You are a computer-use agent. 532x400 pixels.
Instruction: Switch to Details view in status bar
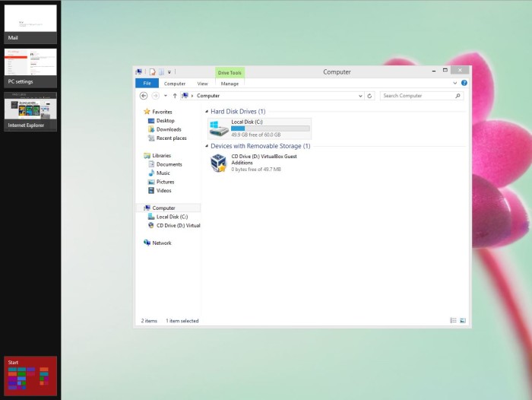(453, 320)
